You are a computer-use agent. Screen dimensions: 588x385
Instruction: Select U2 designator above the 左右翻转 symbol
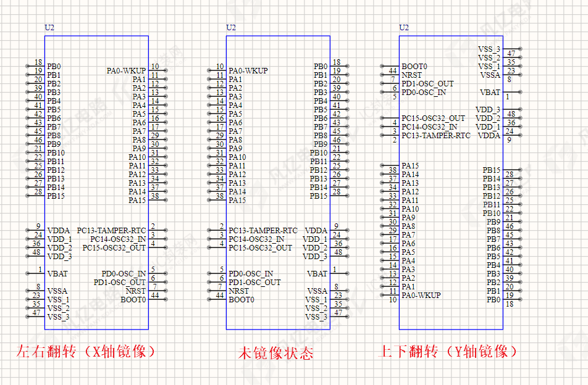pos(49,28)
